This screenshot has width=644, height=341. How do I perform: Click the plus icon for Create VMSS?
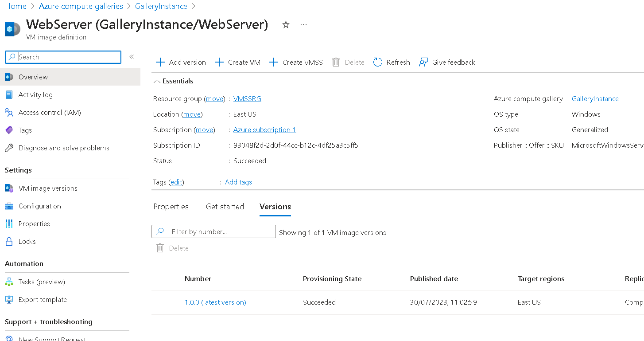click(274, 62)
